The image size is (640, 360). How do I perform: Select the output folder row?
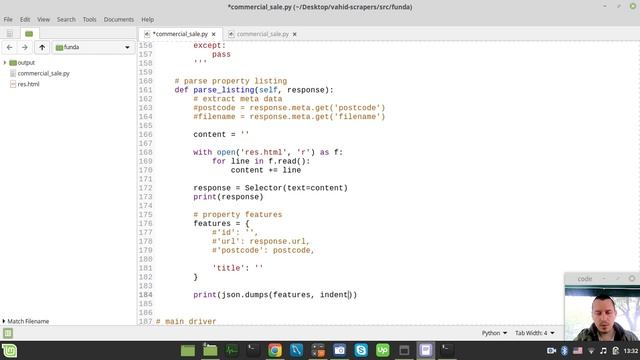[68, 62]
